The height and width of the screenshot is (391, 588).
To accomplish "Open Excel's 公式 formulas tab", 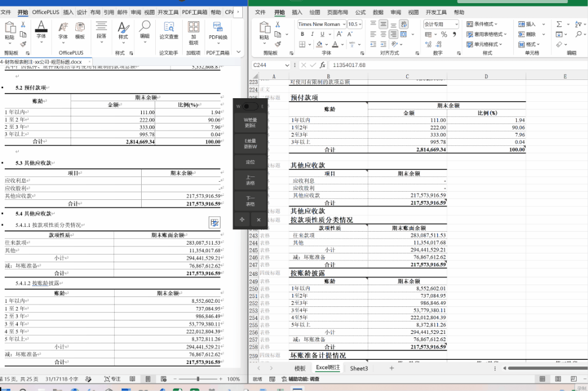I will point(360,12).
